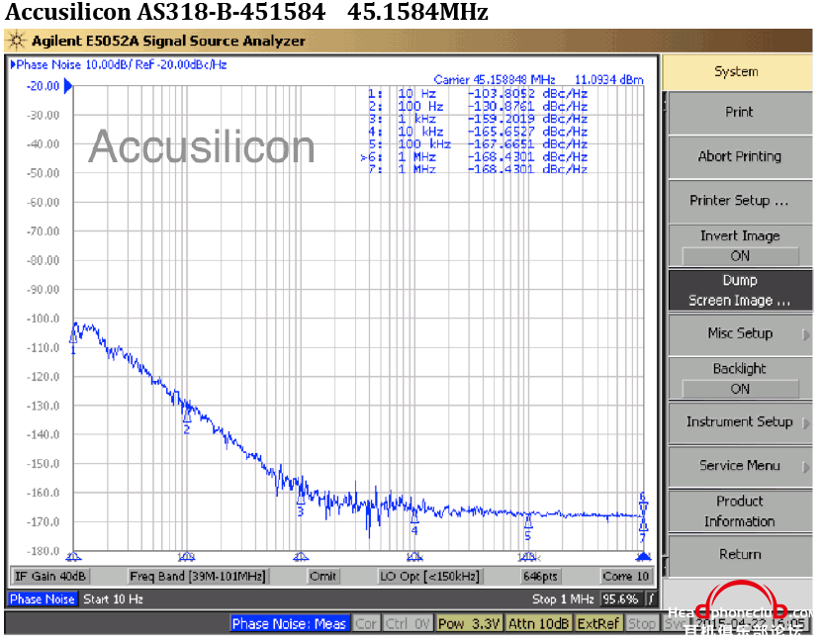Click the ExtRef status indicator
Viewport: 822px width, 644px height.
(598, 623)
